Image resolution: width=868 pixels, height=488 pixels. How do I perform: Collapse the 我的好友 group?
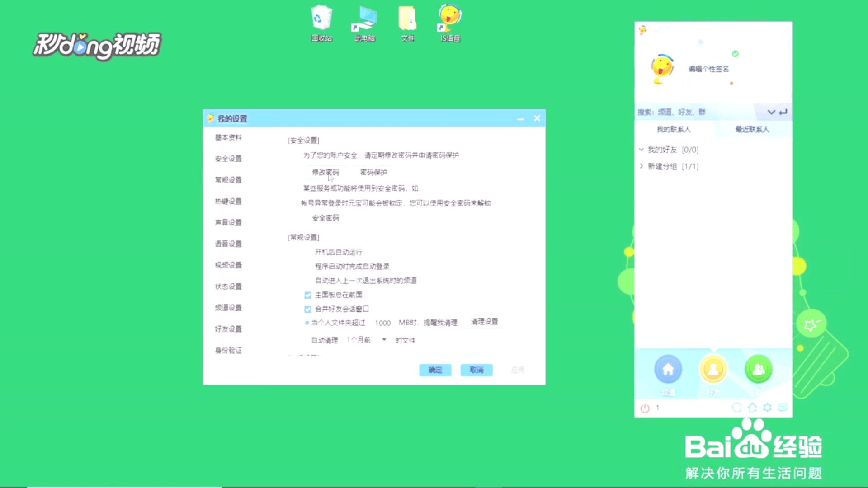(641, 150)
